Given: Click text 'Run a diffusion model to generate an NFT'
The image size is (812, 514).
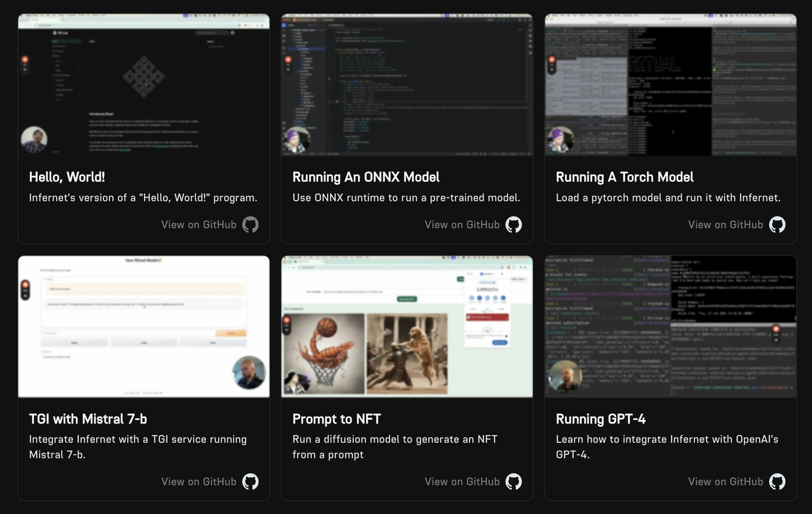Looking at the screenshot, I should point(395,439).
